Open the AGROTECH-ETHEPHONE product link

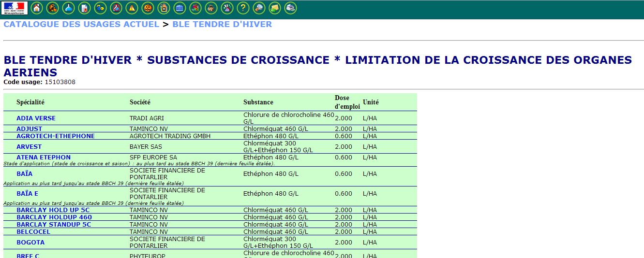coord(56,136)
